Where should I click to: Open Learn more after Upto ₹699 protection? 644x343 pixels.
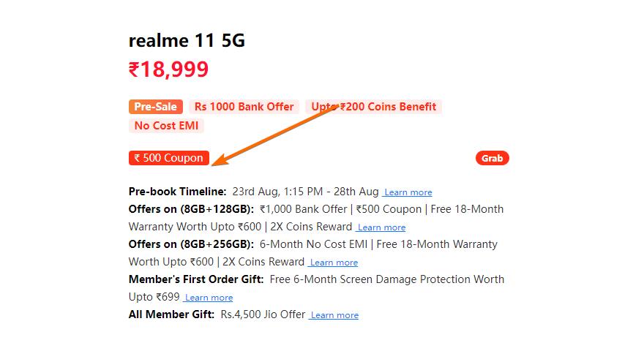(x=209, y=298)
